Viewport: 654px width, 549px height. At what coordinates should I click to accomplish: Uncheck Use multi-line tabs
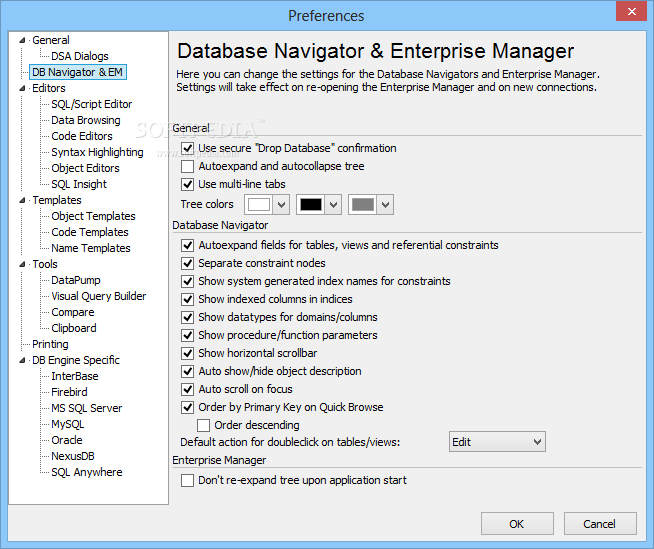click(187, 184)
